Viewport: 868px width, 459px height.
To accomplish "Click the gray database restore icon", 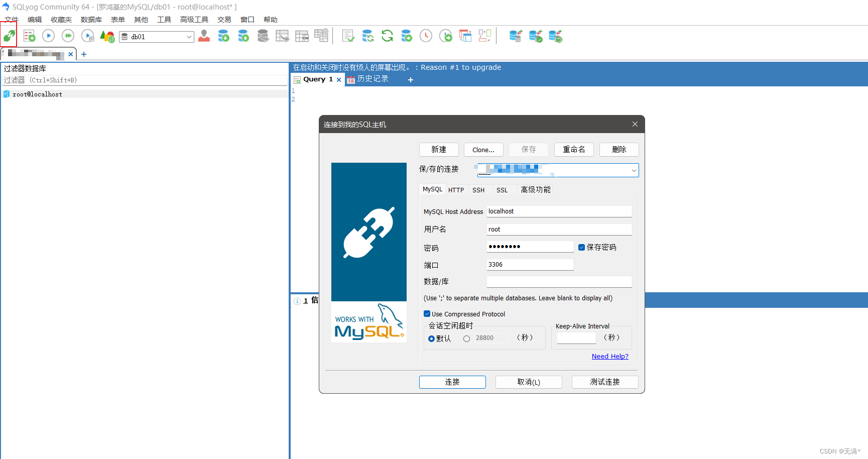I will coord(263,36).
